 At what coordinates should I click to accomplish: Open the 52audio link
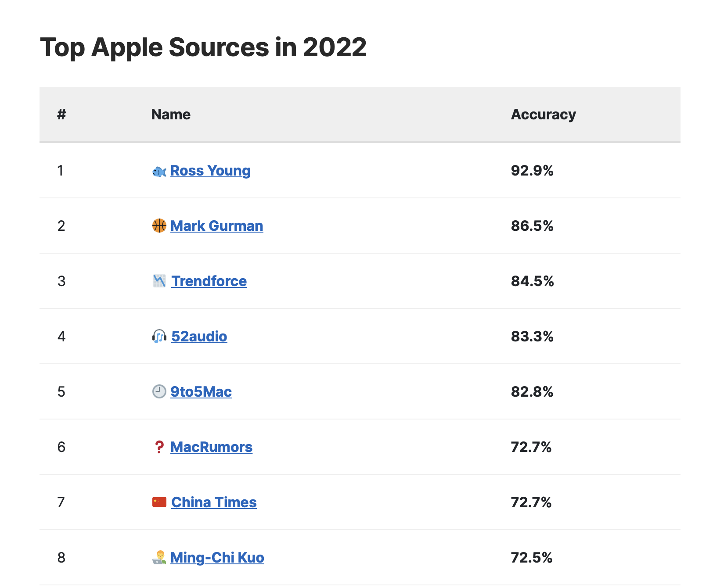pos(199,337)
